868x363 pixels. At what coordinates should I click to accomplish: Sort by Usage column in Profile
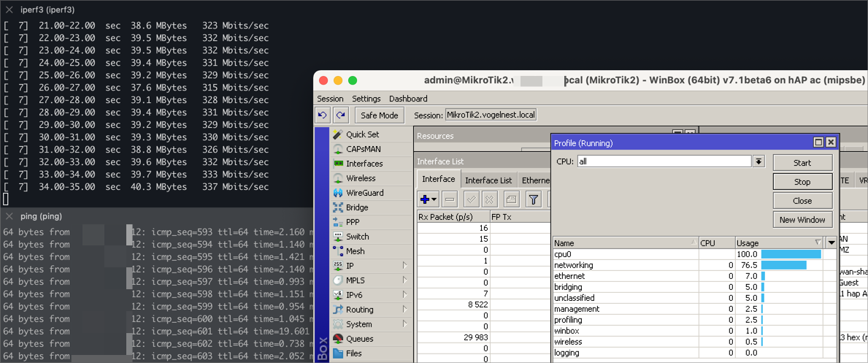tap(780, 242)
